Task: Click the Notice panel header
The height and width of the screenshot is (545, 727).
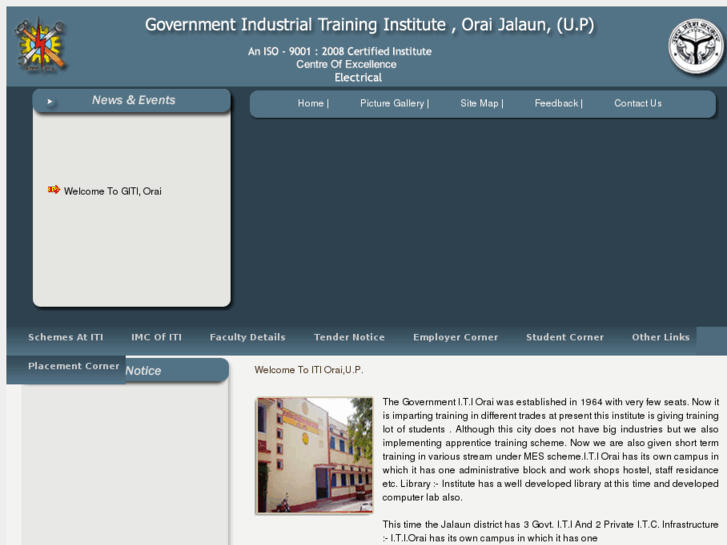Action: [178, 371]
